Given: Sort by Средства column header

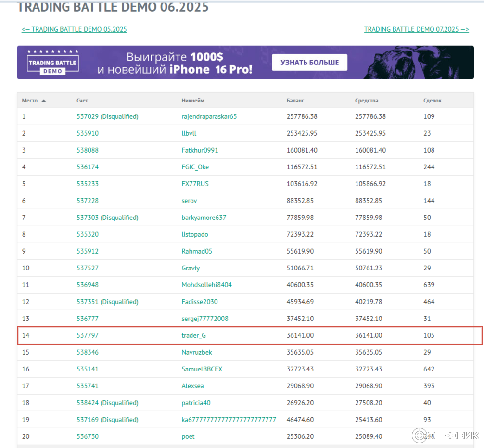Looking at the screenshot, I should pos(367,101).
